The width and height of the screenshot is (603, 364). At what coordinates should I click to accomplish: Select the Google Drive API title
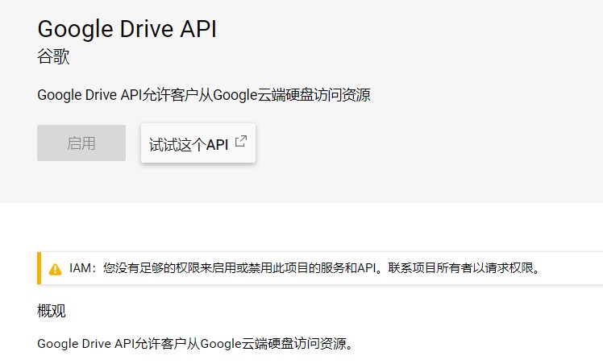pos(127,30)
